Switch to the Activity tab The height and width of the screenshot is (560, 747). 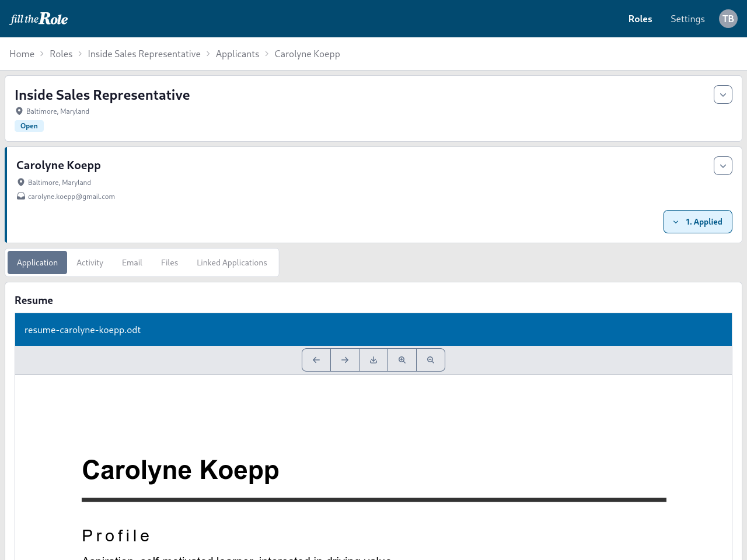[89, 262]
